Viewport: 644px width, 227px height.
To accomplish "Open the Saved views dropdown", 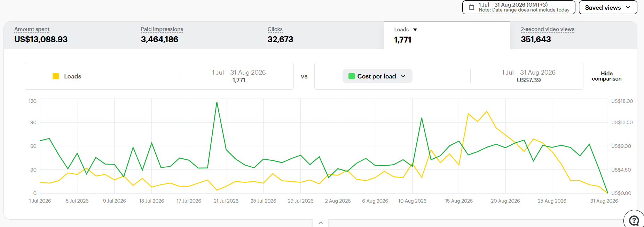I will [x=608, y=7].
